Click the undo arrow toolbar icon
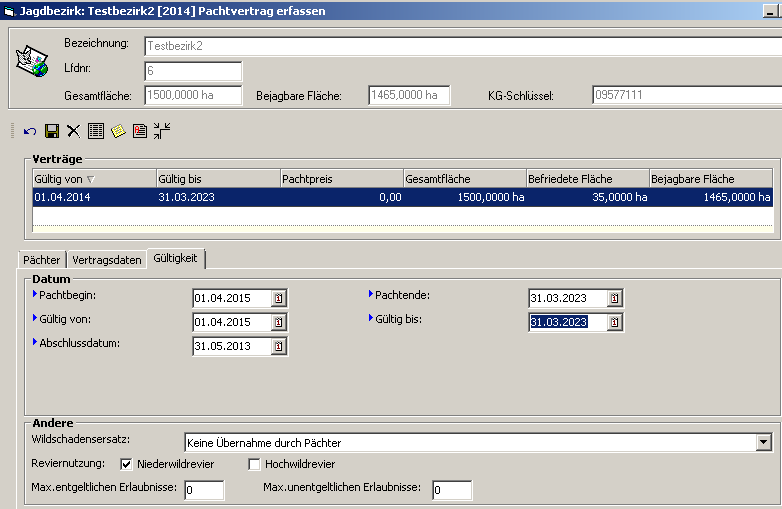 (30, 131)
